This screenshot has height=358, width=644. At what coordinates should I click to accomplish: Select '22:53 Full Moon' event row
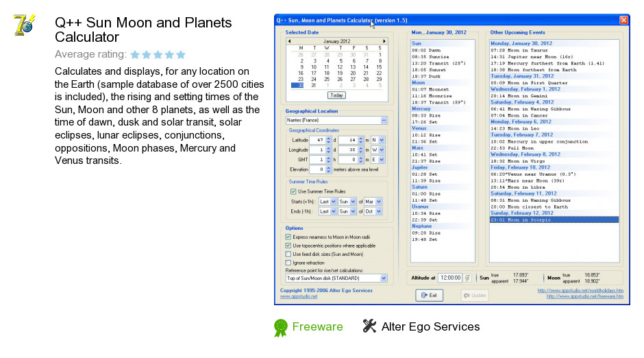click(512, 148)
